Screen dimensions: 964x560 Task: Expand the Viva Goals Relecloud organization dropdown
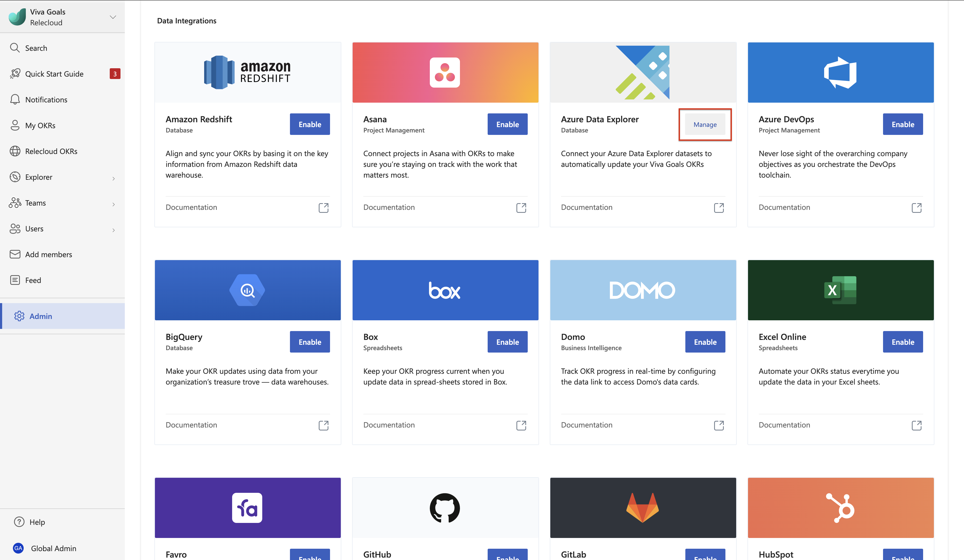point(112,17)
